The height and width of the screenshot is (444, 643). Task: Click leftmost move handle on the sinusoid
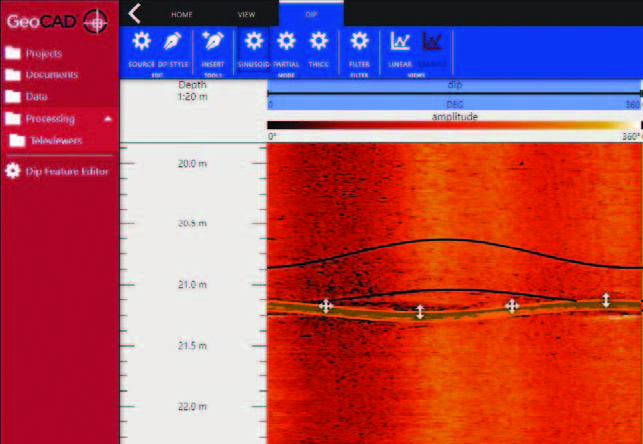325,306
